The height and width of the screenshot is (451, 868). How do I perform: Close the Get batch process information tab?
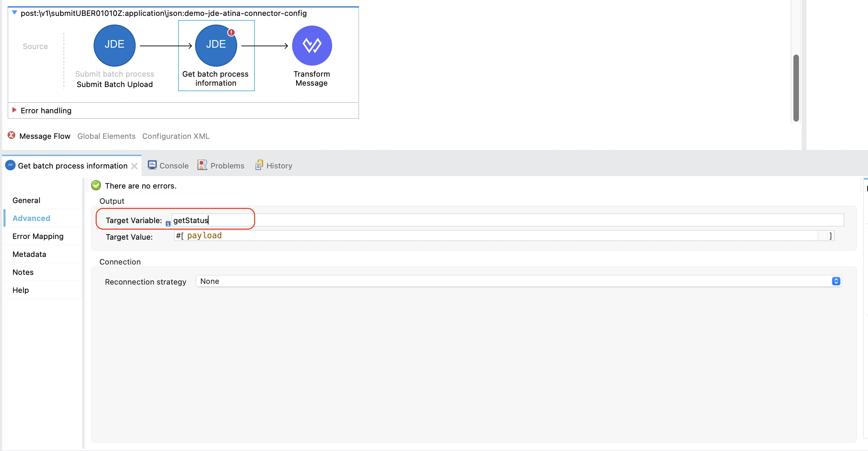pyautogui.click(x=134, y=166)
